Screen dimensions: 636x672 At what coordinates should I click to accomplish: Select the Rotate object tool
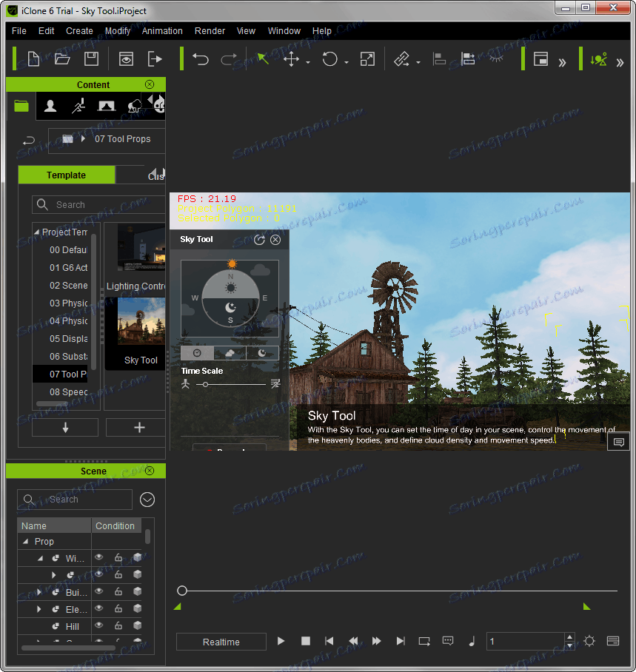pyautogui.click(x=329, y=59)
